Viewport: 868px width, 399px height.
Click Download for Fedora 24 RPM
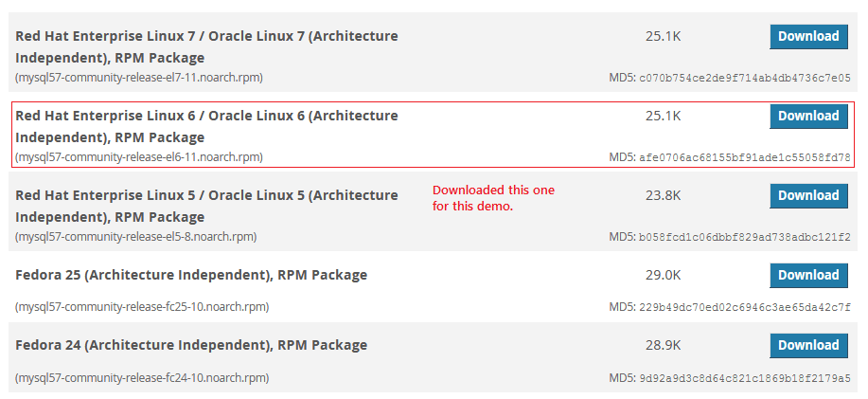coord(807,346)
